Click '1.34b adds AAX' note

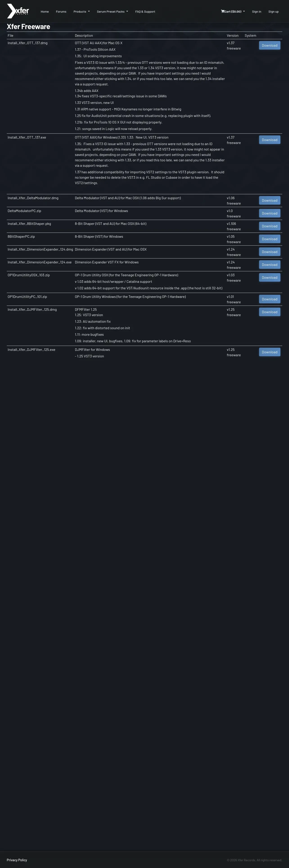tap(86, 91)
